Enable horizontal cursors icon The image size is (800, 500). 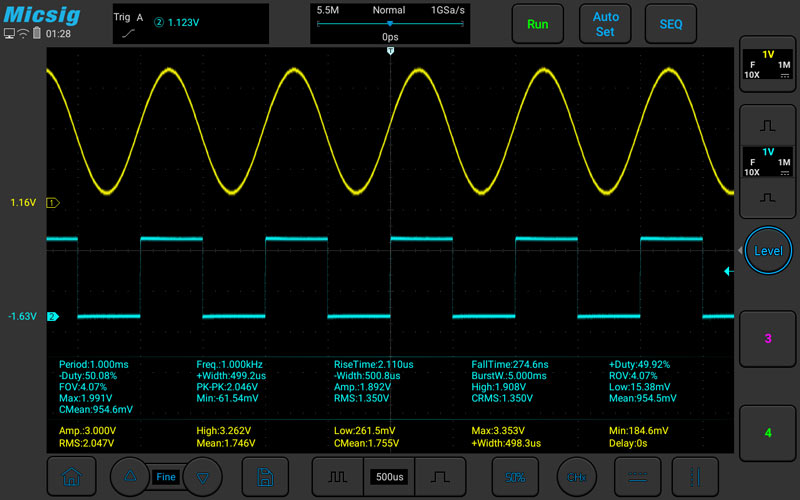click(x=638, y=477)
